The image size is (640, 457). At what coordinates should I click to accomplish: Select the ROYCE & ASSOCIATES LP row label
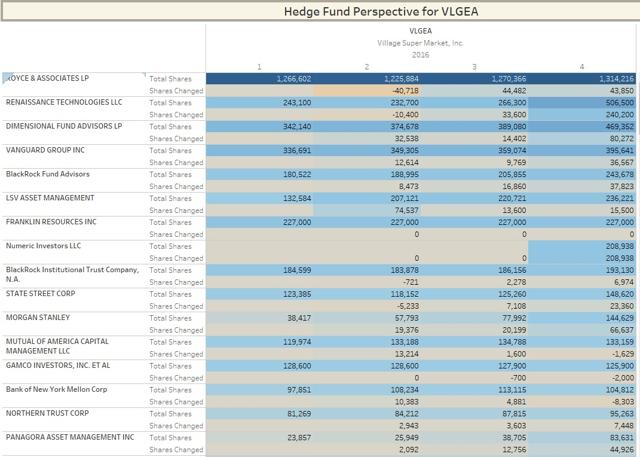coord(47,78)
